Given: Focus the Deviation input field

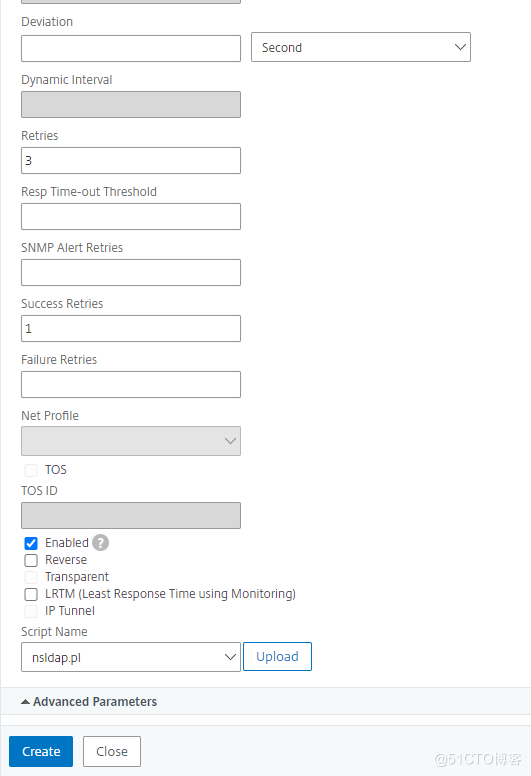Looking at the screenshot, I should [x=131, y=48].
